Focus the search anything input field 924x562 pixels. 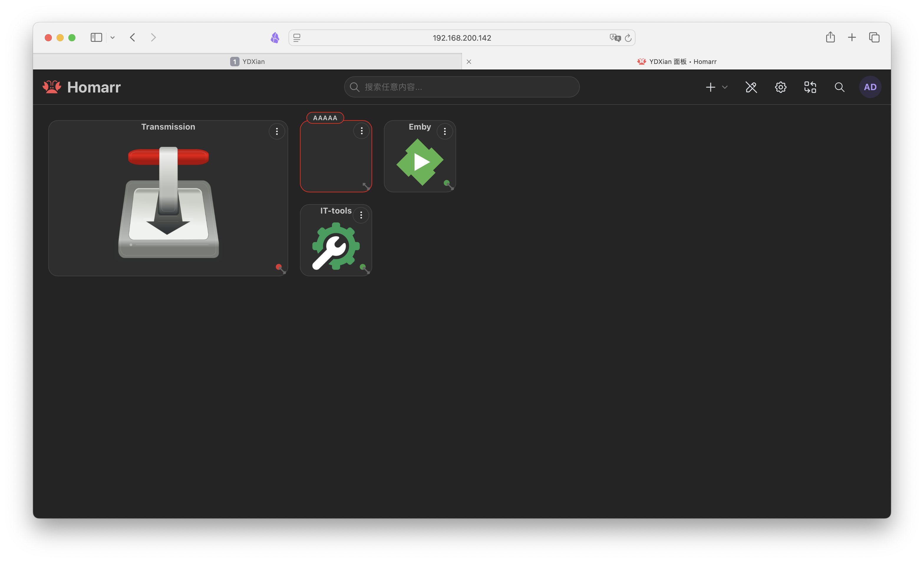(x=462, y=87)
